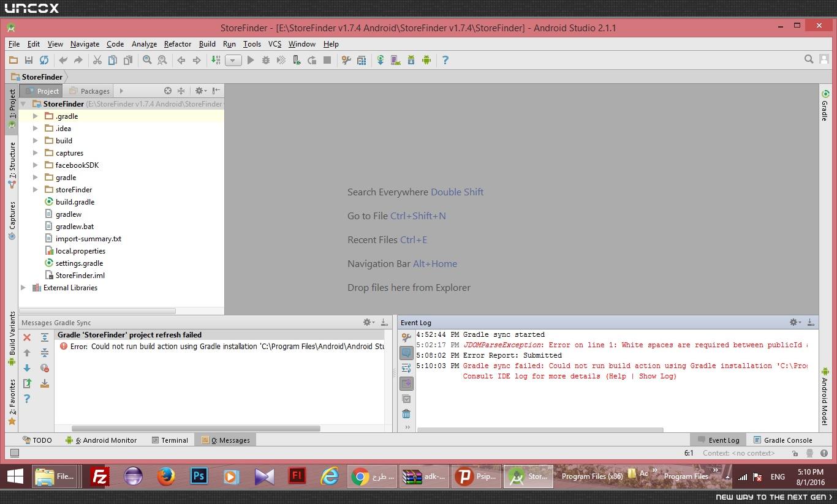
Task: Click the Search Everywhere magnifier icon
Action: coord(809,59)
